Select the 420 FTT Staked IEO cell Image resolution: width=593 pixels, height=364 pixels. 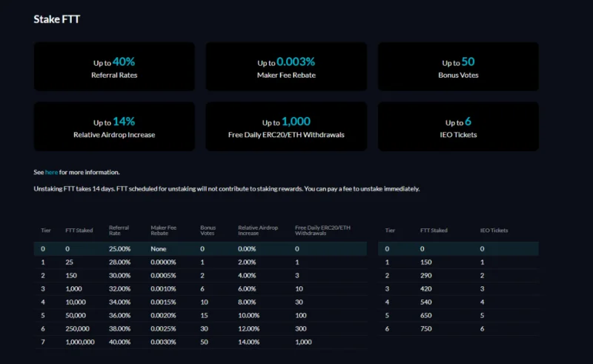425,288
